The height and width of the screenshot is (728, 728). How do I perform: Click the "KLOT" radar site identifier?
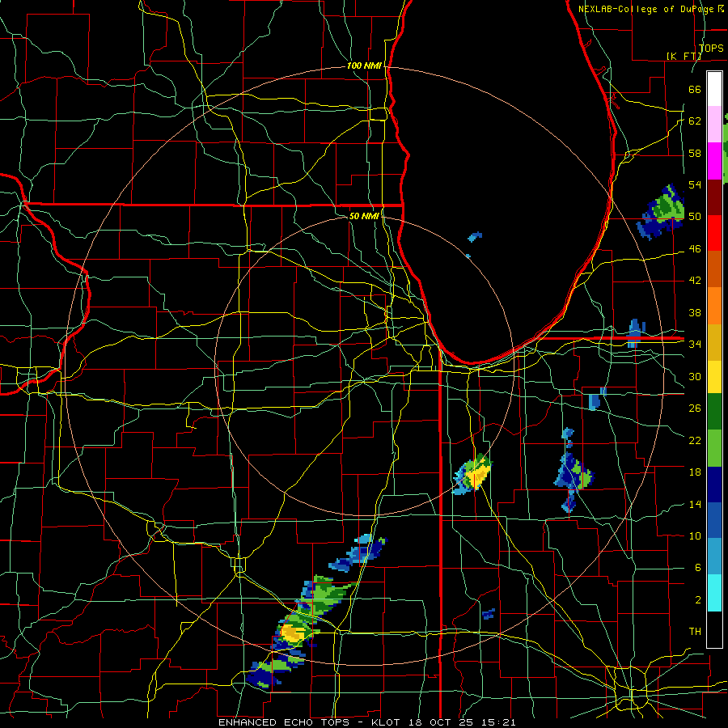[x=387, y=722]
